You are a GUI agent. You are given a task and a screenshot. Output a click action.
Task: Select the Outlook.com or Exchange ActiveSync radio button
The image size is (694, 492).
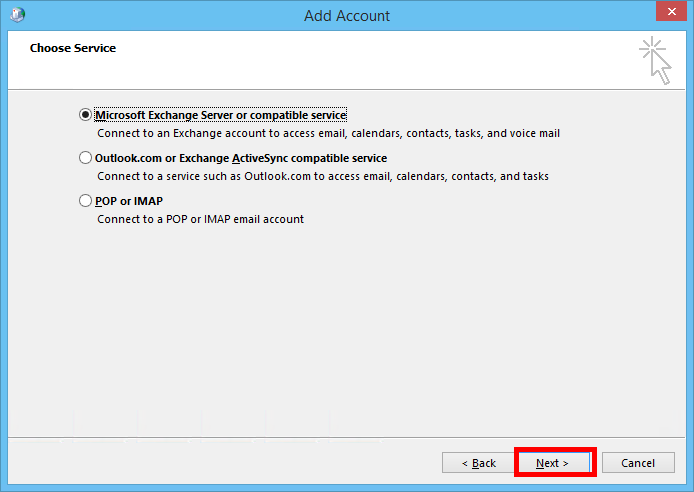click(85, 158)
